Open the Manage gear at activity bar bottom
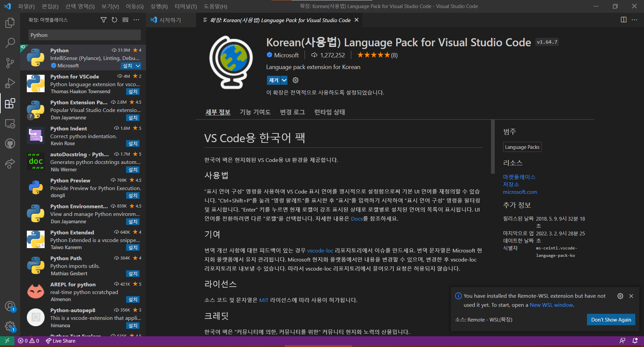 pyautogui.click(x=10, y=326)
